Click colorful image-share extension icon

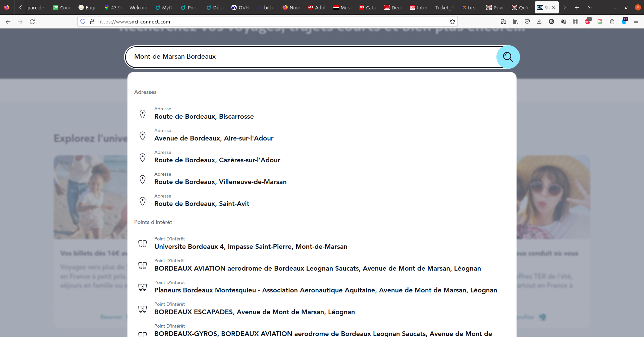[x=600, y=21]
